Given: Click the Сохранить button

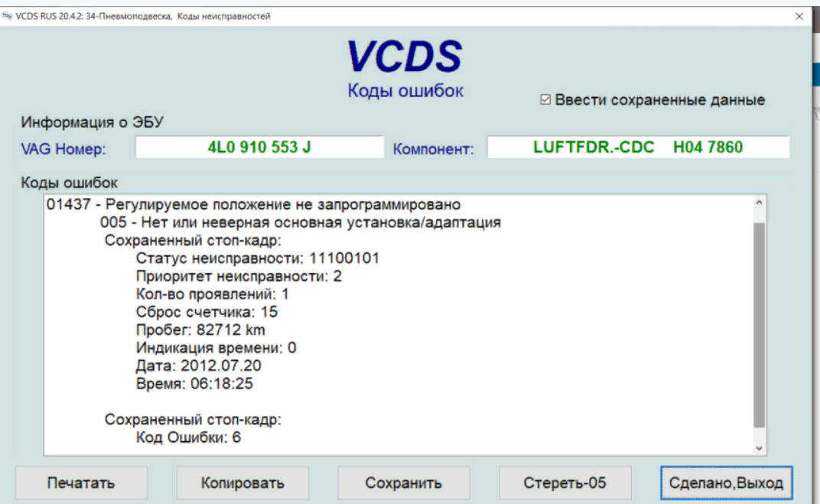Looking at the screenshot, I should [403, 483].
